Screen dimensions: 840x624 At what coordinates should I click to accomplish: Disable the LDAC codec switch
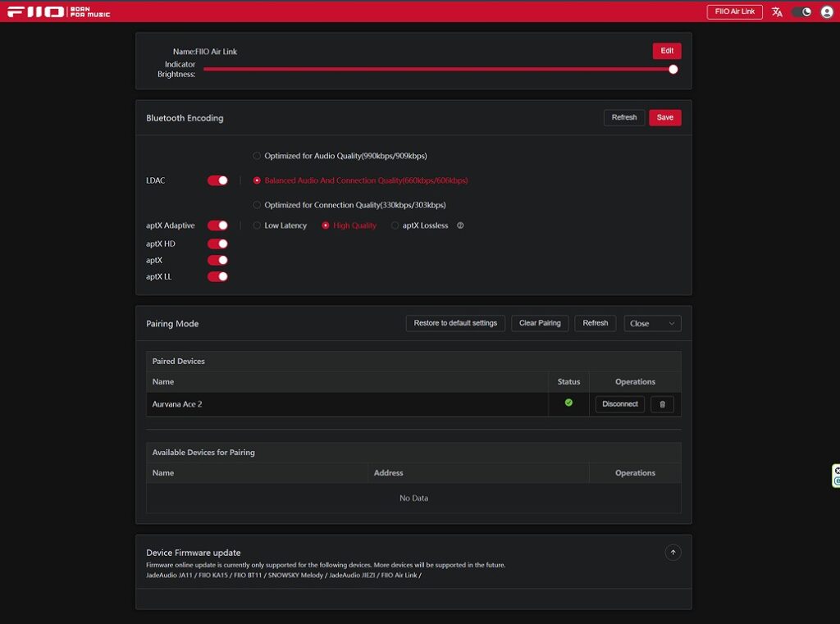(x=217, y=180)
